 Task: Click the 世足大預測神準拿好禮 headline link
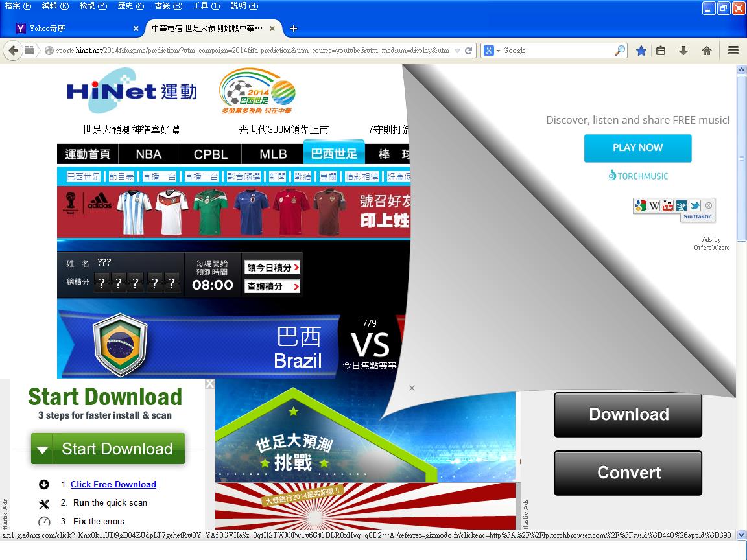pos(131,130)
